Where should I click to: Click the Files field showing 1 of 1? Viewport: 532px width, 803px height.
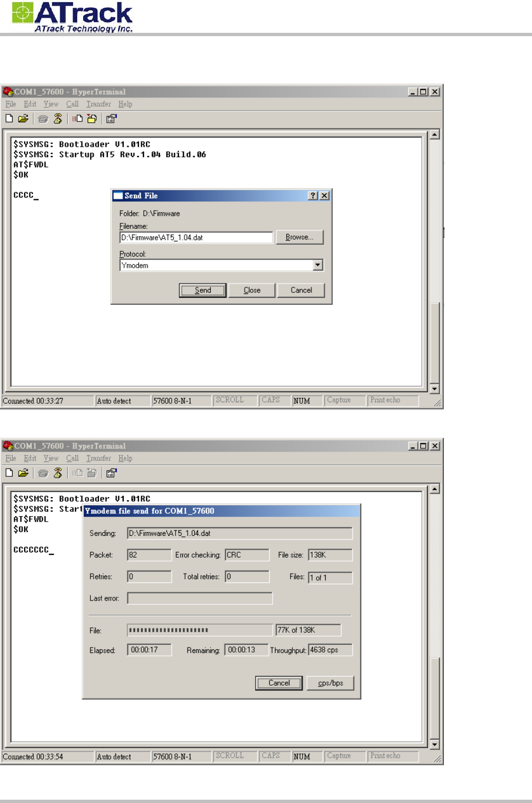click(331, 577)
